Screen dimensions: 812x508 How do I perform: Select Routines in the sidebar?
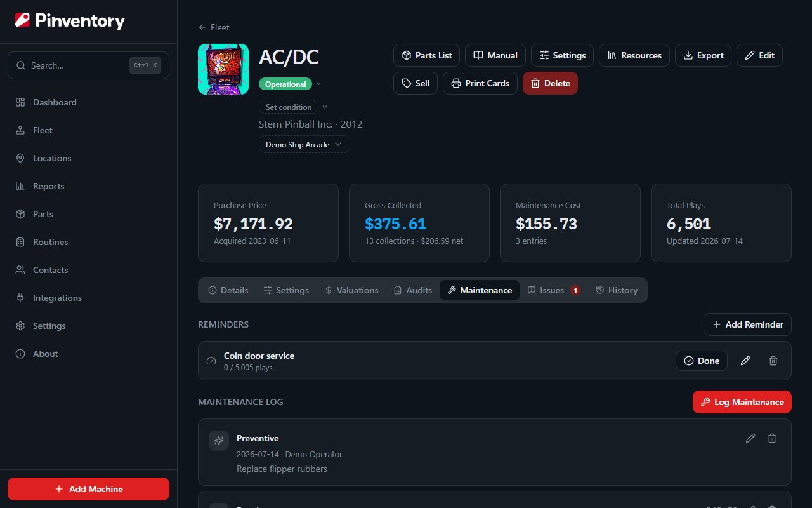88,242
